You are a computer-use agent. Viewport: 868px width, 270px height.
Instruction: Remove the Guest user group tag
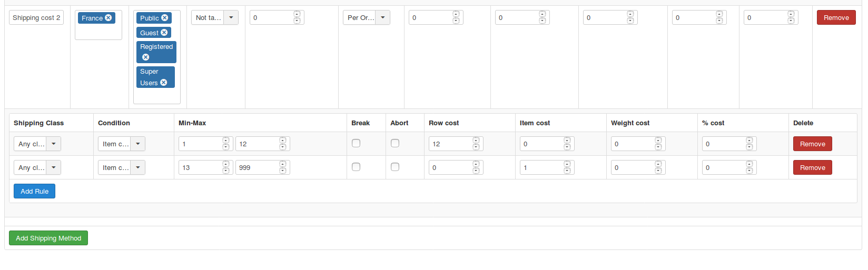[164, 33]
